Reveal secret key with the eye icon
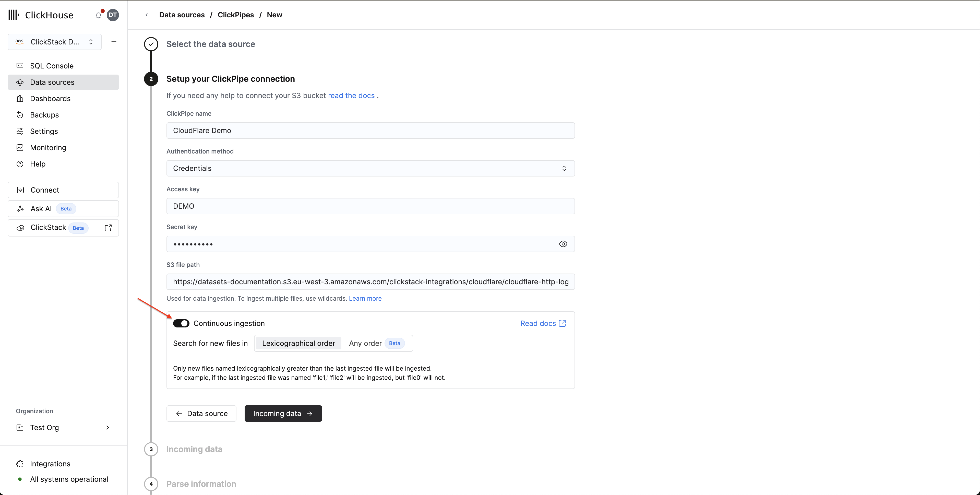980x495 pixels. tap(563, 244)
